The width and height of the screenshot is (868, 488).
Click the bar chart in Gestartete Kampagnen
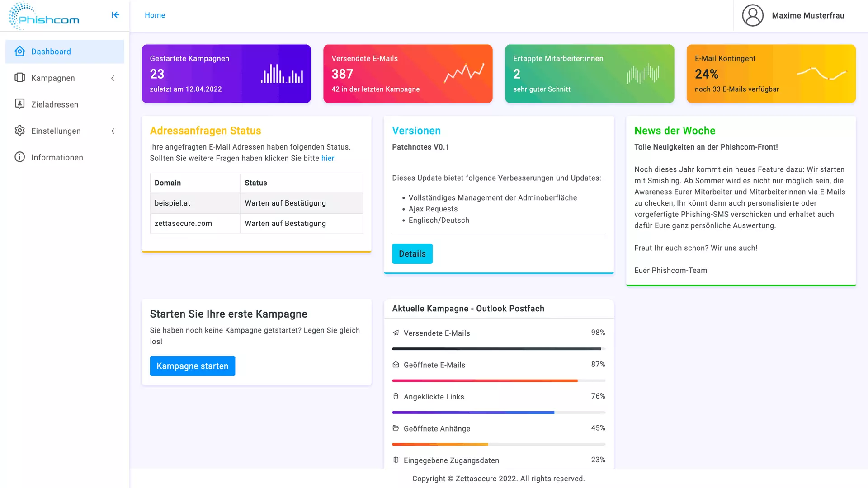pyautogui.click(x=282, y=74)
